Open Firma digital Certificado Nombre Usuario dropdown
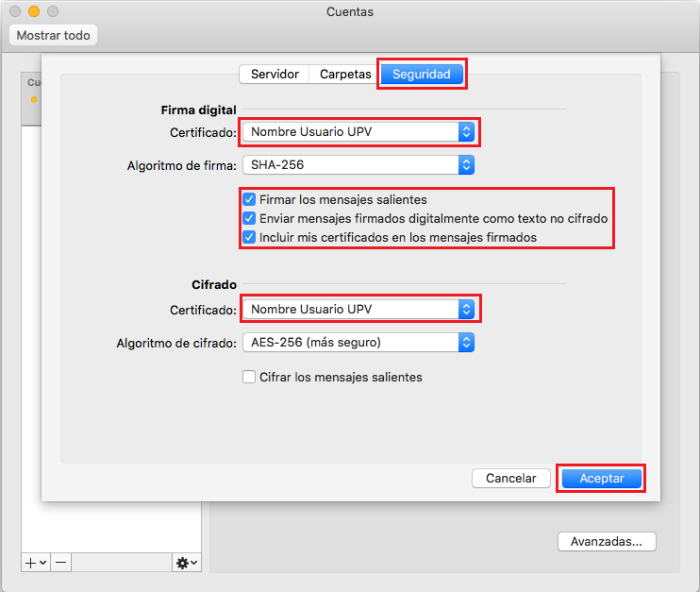The height and width of the screenshot is (592, 700). 358,132
